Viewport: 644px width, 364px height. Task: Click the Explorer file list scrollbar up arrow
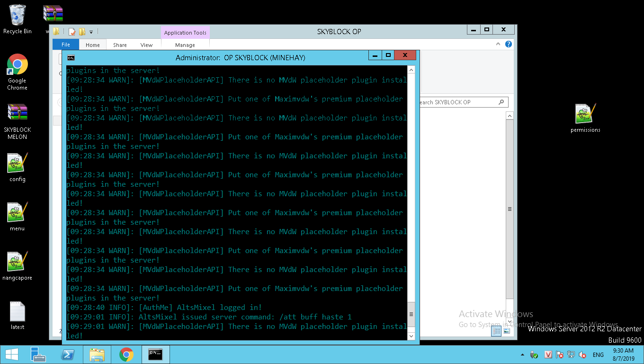[510, 116]
